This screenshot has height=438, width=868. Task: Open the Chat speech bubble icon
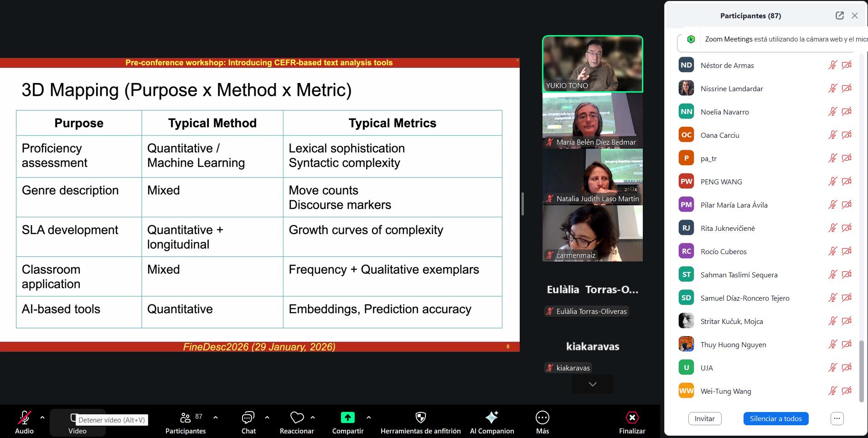(248, 417)
